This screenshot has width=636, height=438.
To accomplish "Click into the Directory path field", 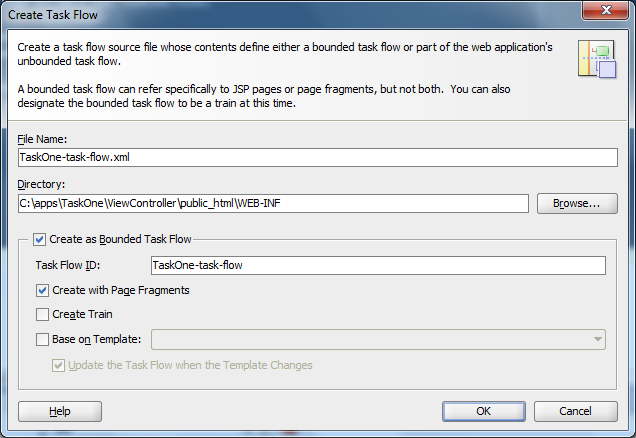I will click(x=272, y=203).
